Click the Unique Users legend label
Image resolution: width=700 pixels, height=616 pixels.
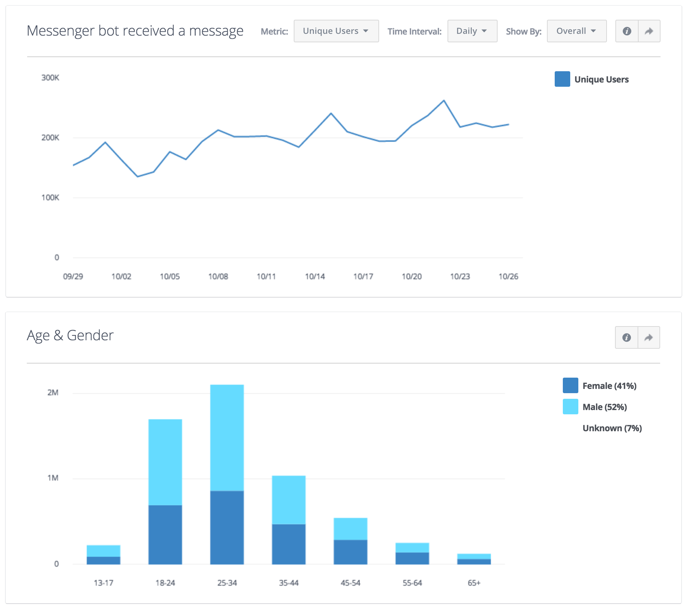pyautogui.click(x=601, y=79)
